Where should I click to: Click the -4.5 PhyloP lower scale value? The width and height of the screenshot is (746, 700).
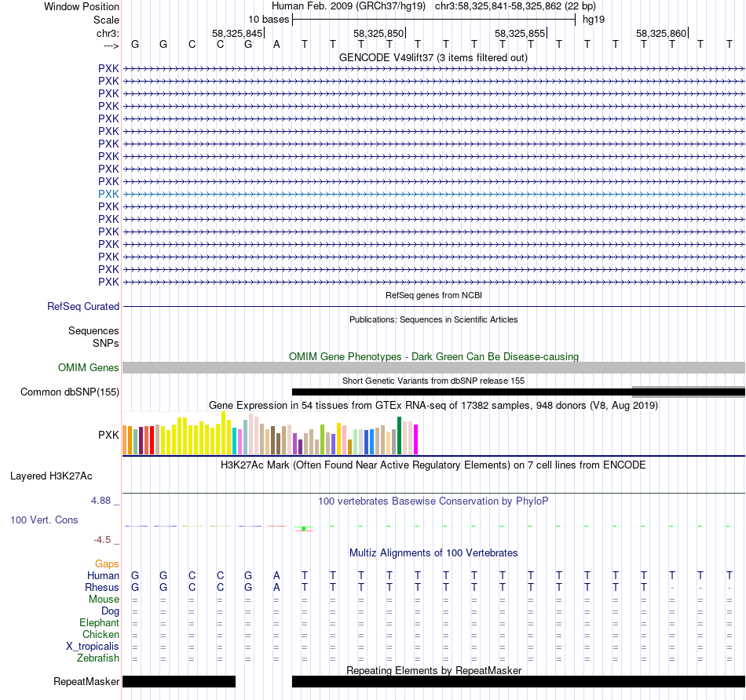coord(102,540)
